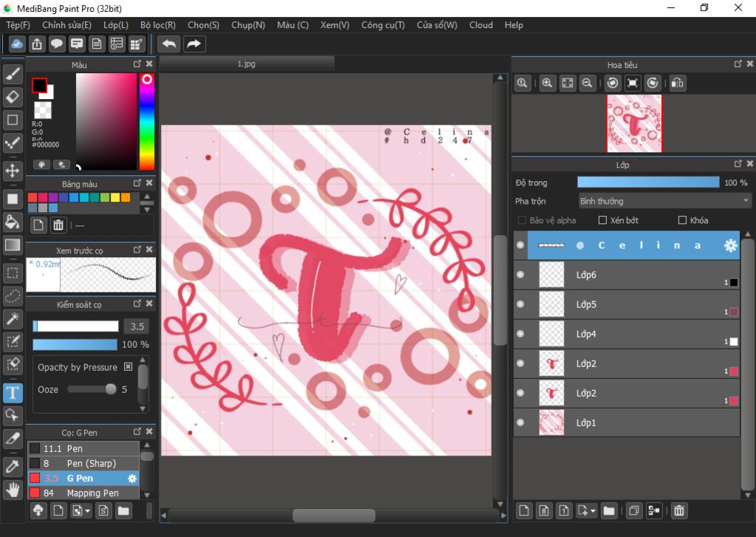
Task: Click the foreground black color swatch
Action: pos(39,86)
